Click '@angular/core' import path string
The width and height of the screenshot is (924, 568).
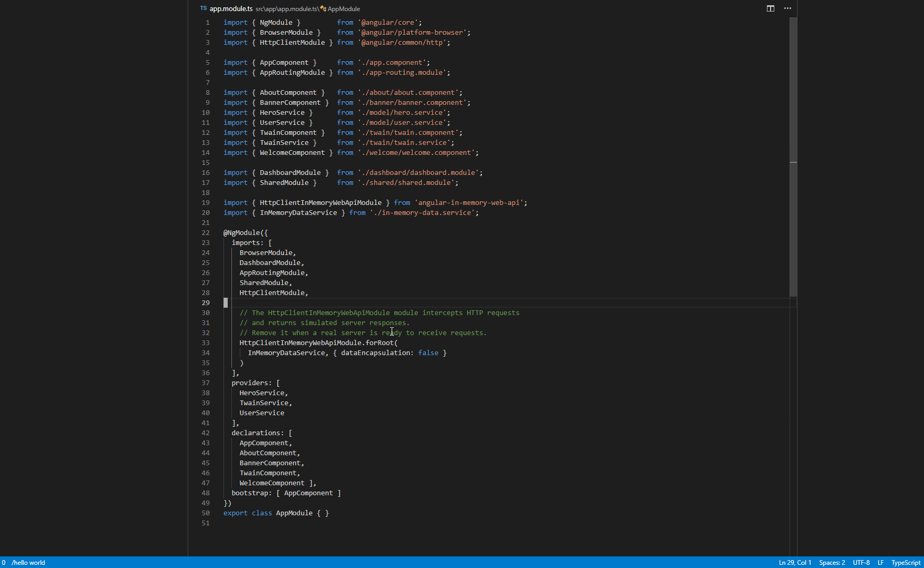(390, 22)
